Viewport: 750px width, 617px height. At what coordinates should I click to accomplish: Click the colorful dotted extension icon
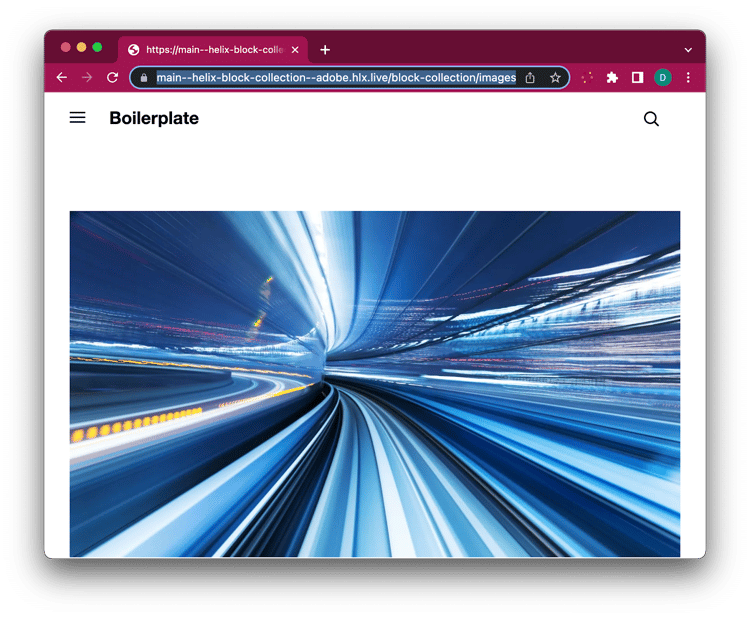[x=588, y=78]
